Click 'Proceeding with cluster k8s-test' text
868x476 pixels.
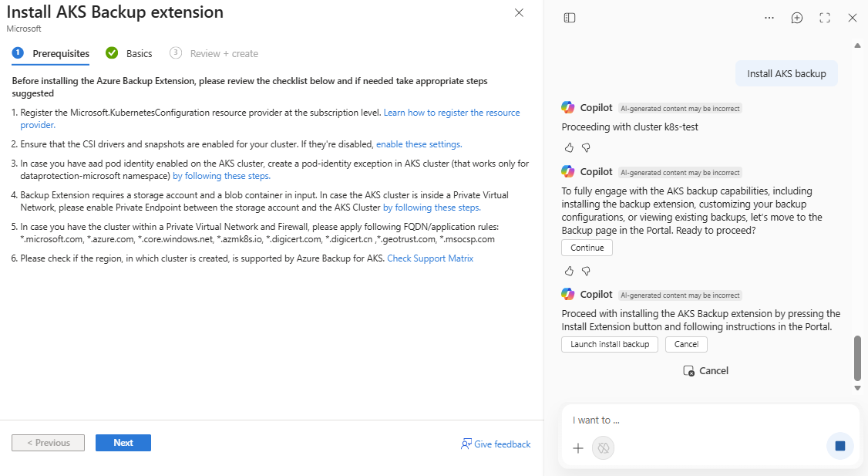tap(629, 127)
